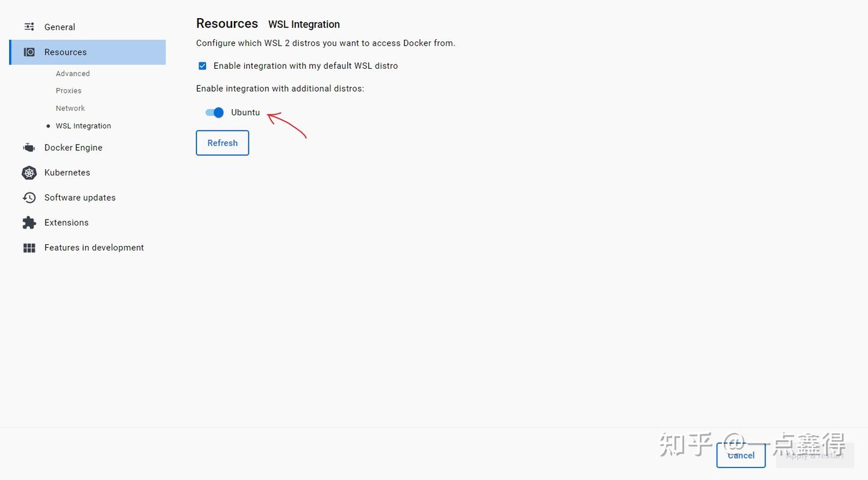The image size is (868, 480).
Task: Select WSL Integration under Resources
Action: (83, 126)
